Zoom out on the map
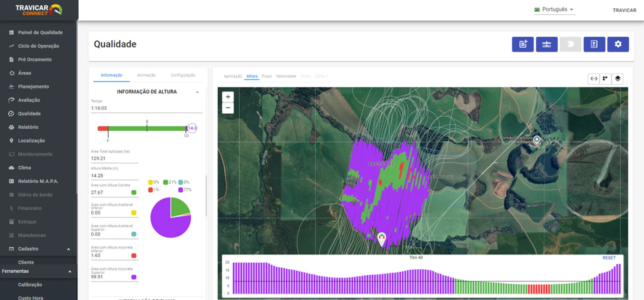Image resolution: width=644 pixels, height=300 pixels. click(x=228, y=108)
